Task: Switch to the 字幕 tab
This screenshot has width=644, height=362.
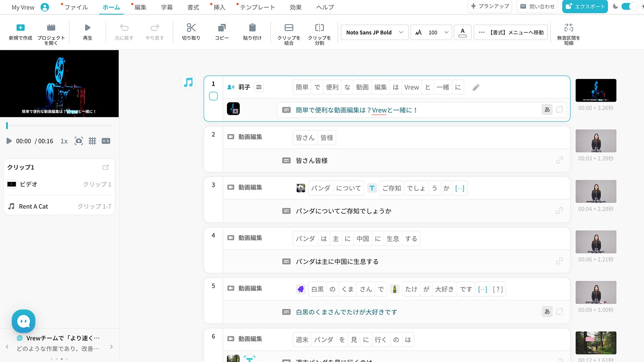Action: (167, 7)
